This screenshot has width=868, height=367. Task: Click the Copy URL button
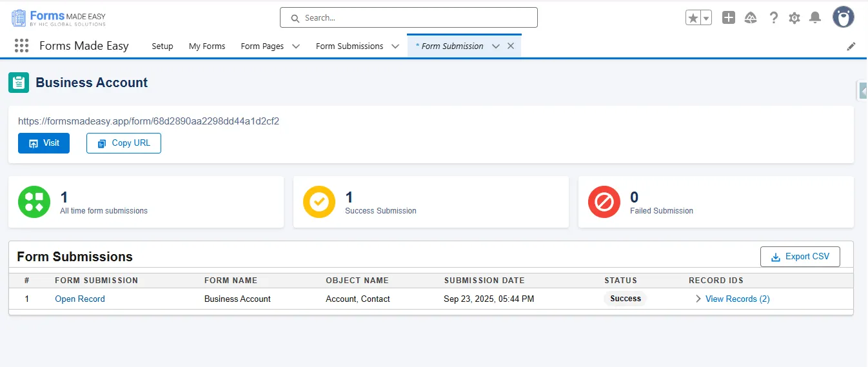(124, 143)
